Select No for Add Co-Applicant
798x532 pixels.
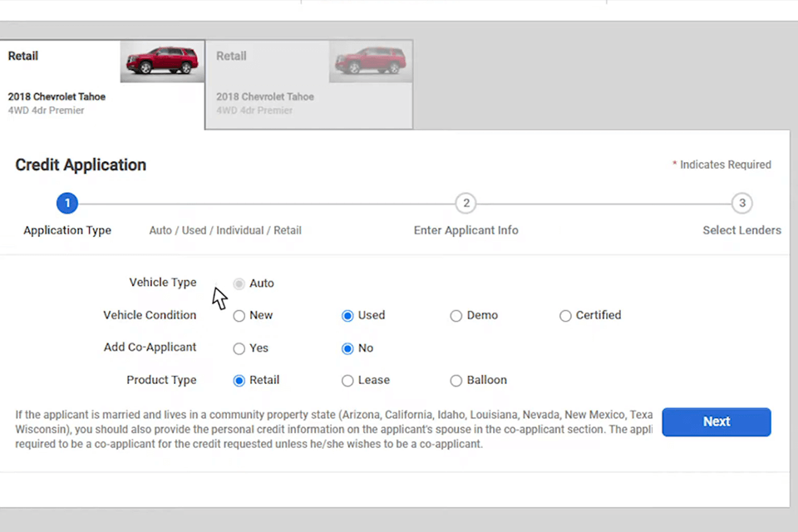(347, 349)
